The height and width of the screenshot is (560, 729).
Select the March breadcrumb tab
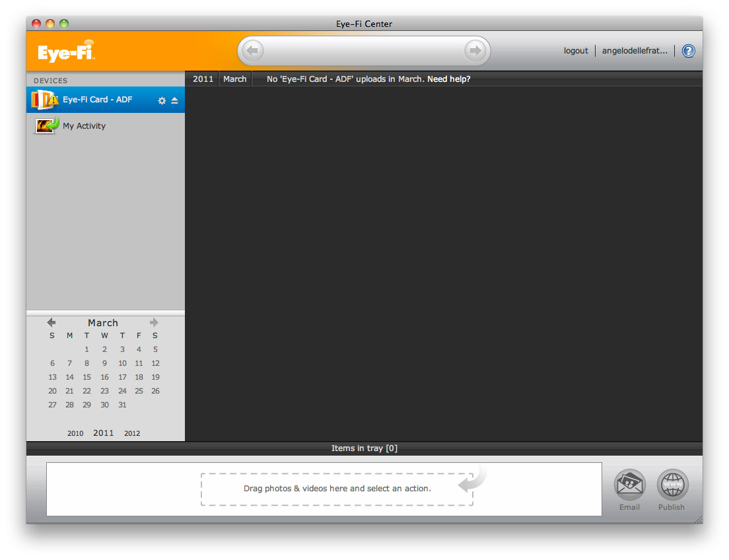tap(235, 79)
